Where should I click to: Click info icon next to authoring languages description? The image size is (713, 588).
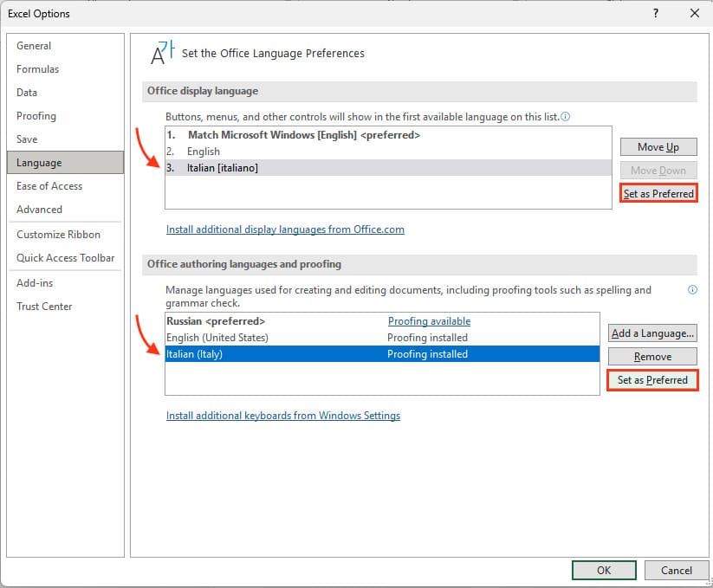(x=692, y=290)
